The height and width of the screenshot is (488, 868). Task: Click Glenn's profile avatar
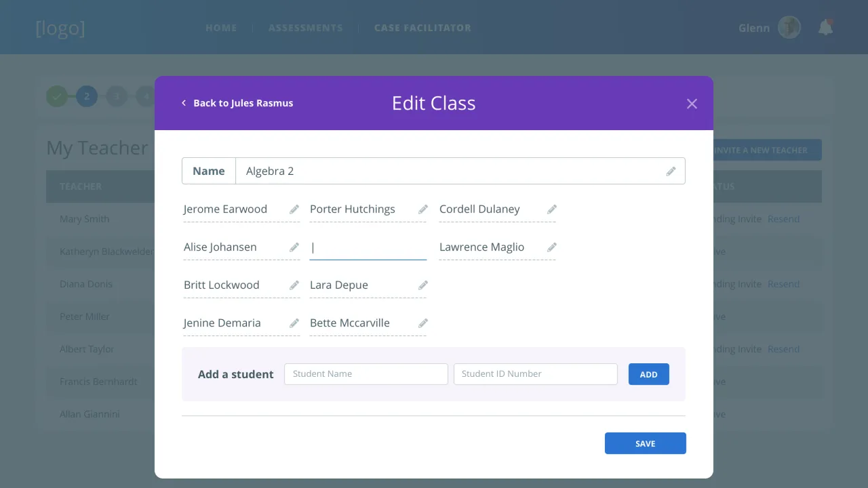point(789,28)
